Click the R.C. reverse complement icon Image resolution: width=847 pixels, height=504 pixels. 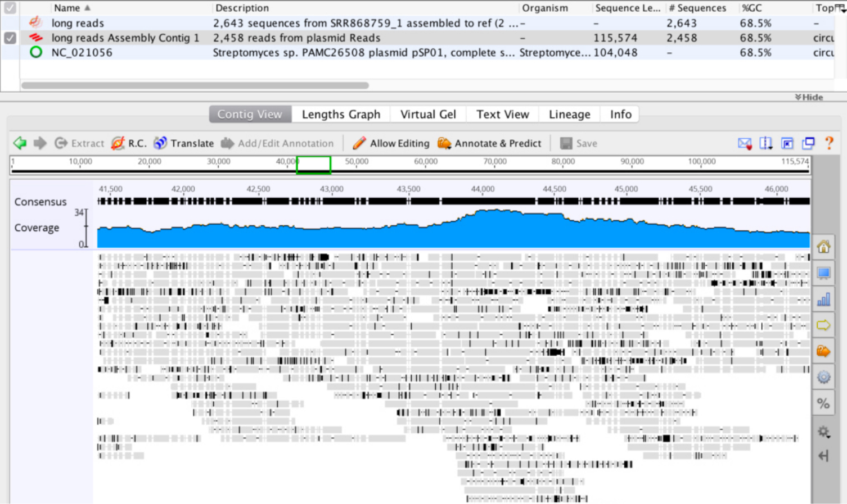[x=118, y=143]
